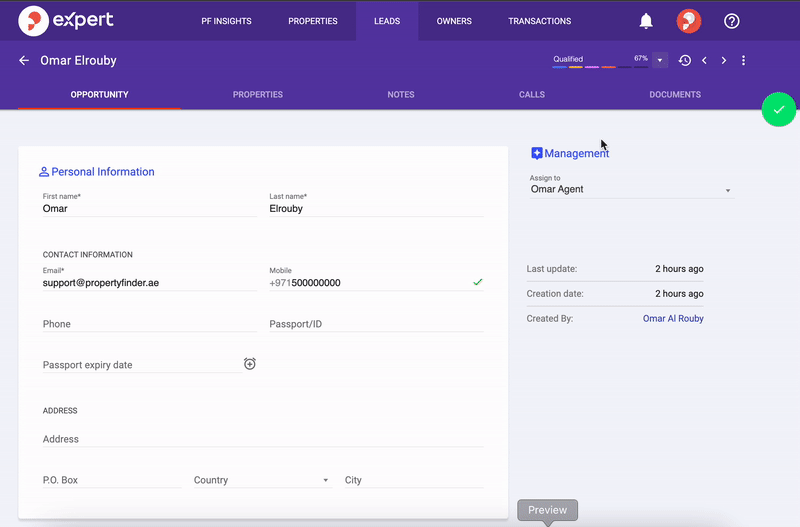Switch to the Opportunity tab
The width and height of the screenshot is (800, 527).
point(99,94)
